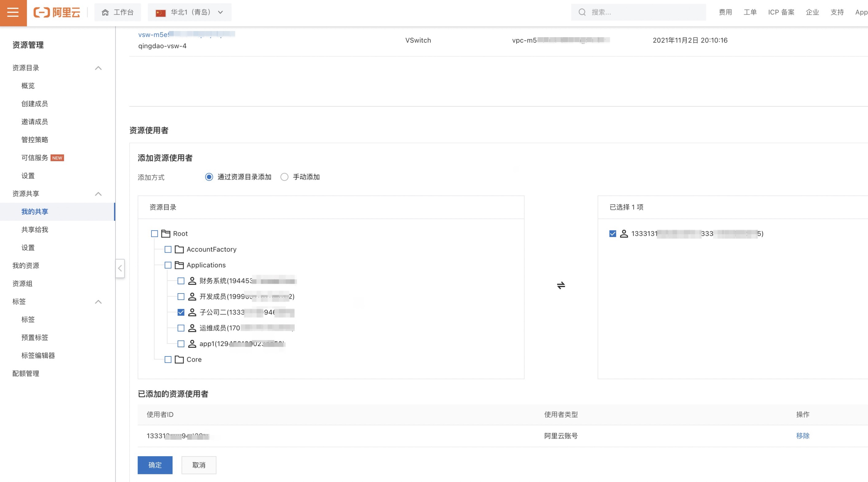
Task: Collapse the 资源目录 sidebar section
Action: tap(98, 68)
